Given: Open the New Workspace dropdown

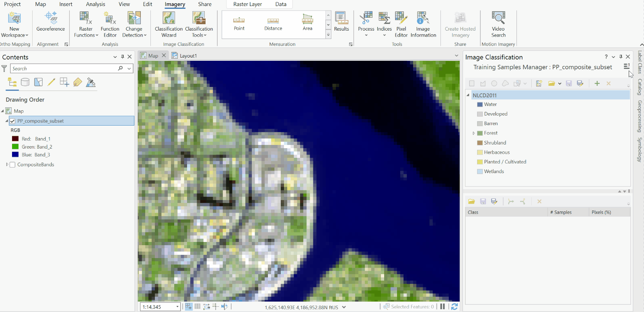Looking at the screenshot, I should tap(14, 32).
